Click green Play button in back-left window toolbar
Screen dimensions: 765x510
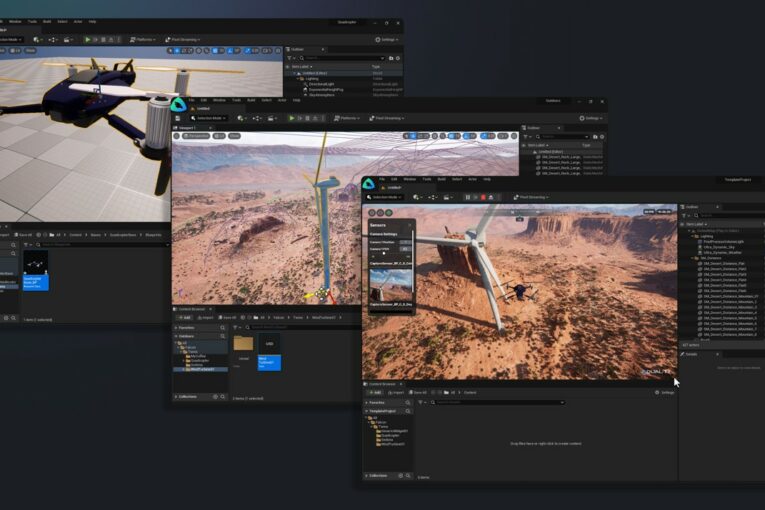point(87,40)
